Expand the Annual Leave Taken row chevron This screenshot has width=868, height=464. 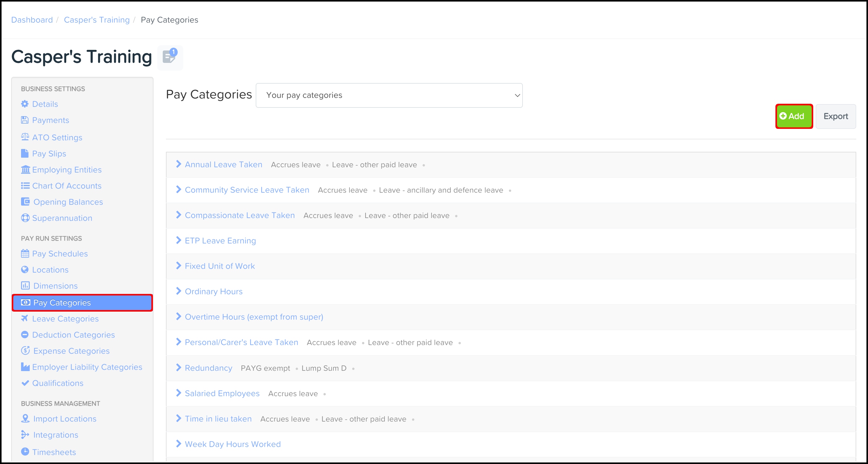[179, 164]
